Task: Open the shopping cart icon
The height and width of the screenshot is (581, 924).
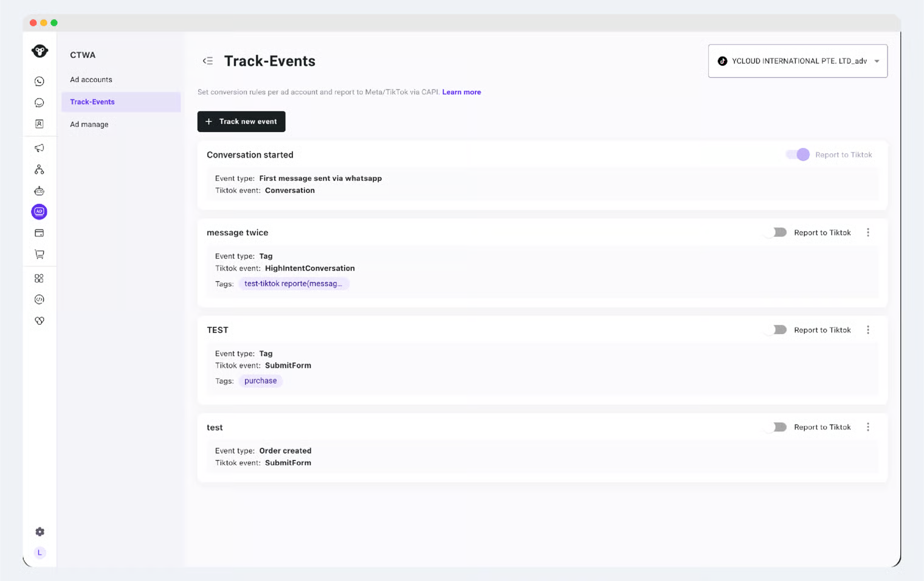Action: tap(40, 254)
